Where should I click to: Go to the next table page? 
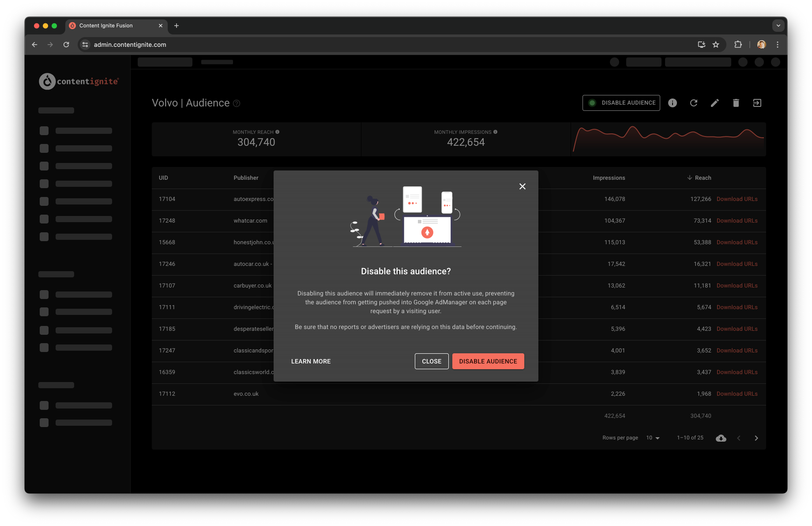tap(756, 438)
